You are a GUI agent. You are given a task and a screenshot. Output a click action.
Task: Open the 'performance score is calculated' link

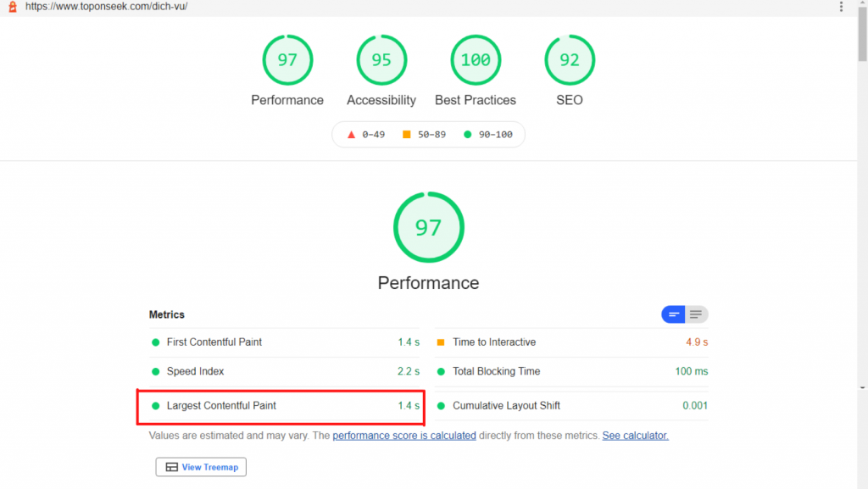pyautogui.click(x=404, y=436)
